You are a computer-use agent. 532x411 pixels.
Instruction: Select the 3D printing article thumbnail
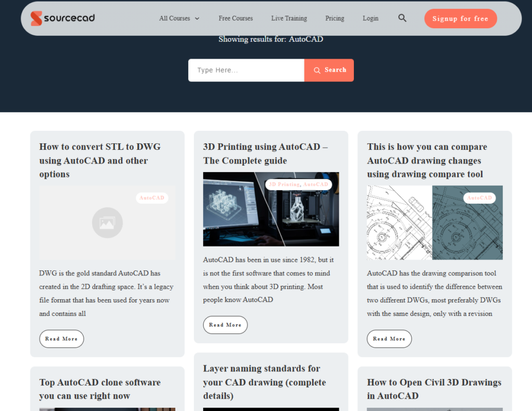[x=271, y=209]
